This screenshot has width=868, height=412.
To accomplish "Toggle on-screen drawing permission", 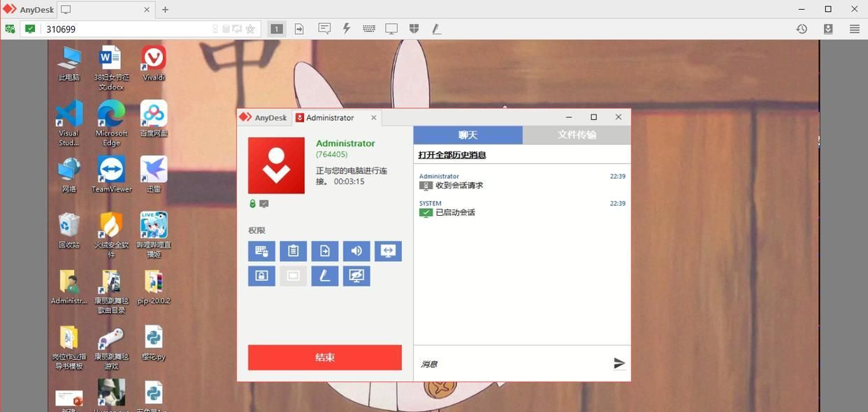I will 325,276.
